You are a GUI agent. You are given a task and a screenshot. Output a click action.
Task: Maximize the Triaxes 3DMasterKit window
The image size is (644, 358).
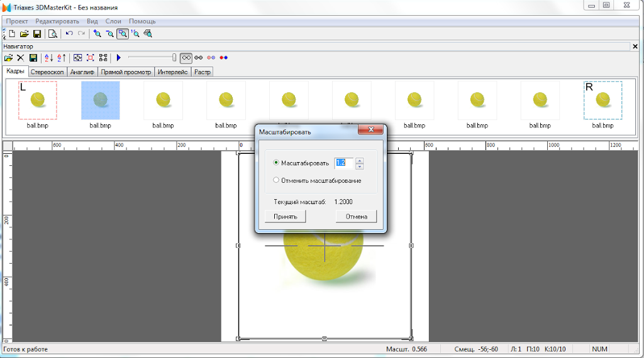point(606,5)
